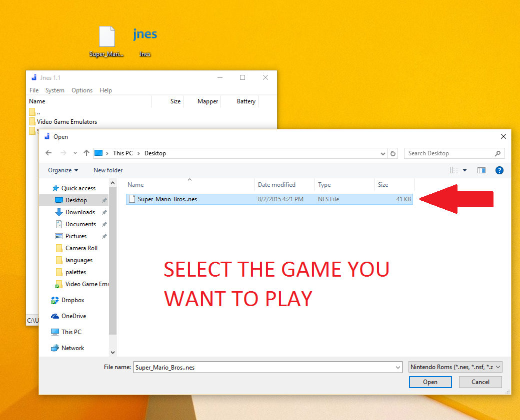Click New folder in the toolbar
Screen dimensions: 520x420
click(x=108, y=170)
